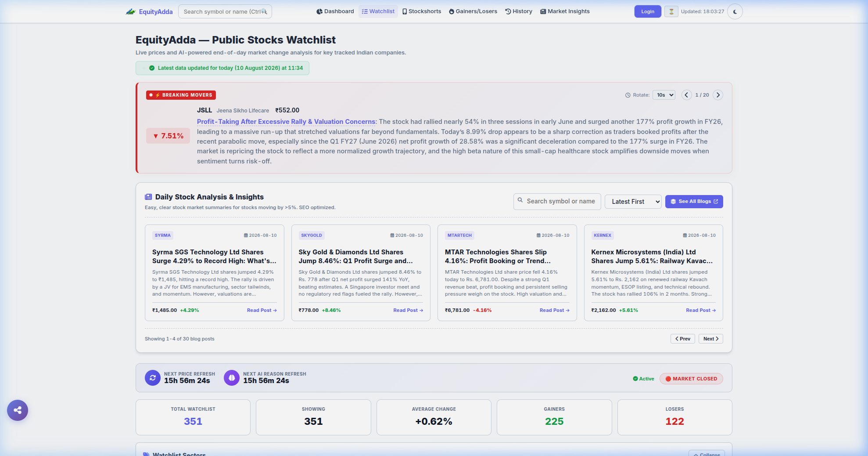Focus the blog Search symbol or name field
The height and width of the screenshot is (456, 868).
557,201
